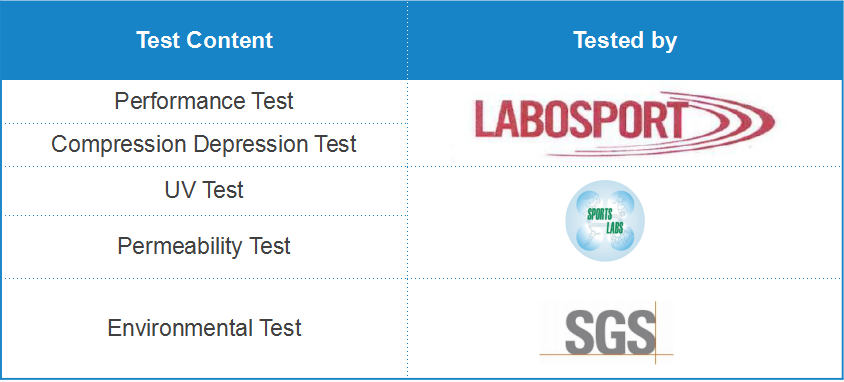Click the word Environmental in last row

(x=180, y=328)
